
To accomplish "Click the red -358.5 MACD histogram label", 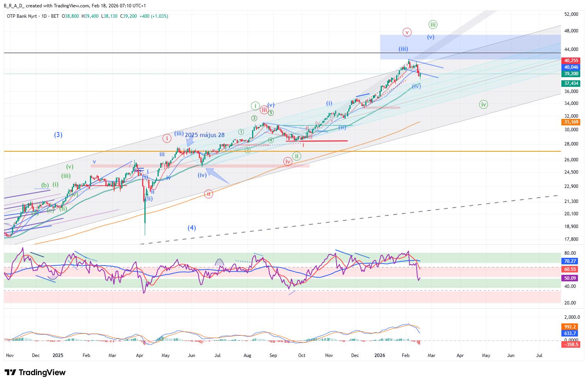I will [x=570, y=344].
